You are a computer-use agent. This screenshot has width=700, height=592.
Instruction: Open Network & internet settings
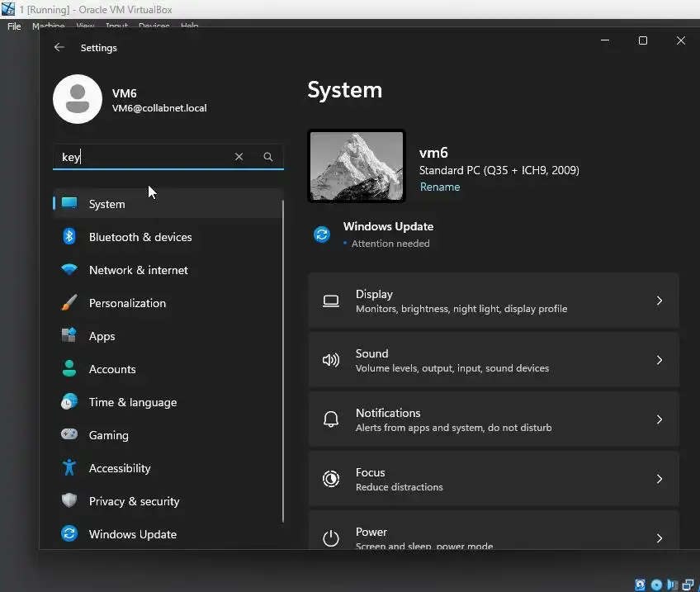(x=168, y=270)
